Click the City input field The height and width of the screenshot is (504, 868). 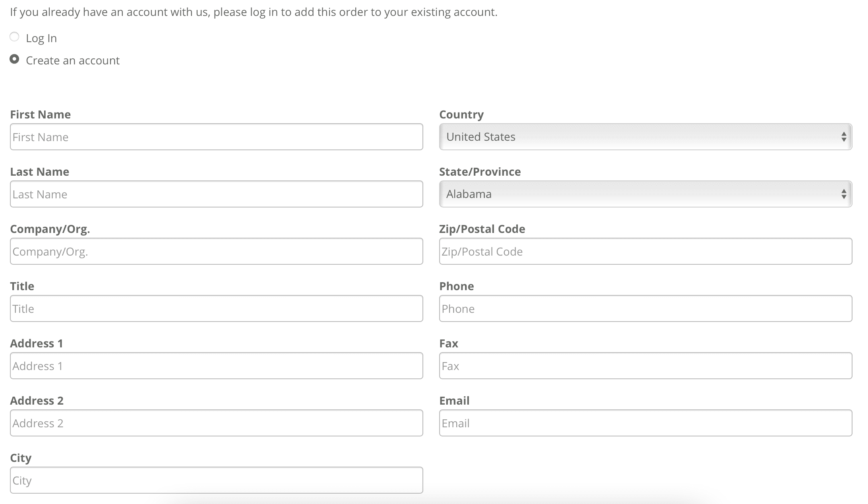(x=216, y=480)
